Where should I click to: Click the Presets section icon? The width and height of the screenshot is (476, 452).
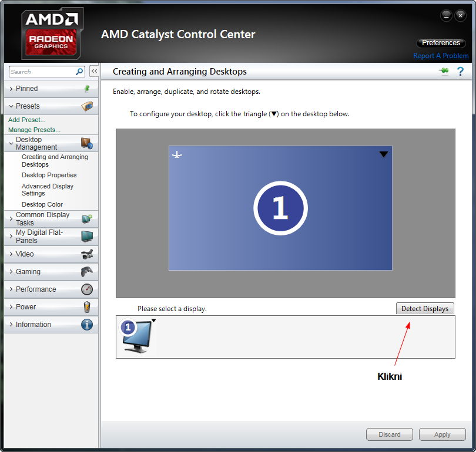87,106
